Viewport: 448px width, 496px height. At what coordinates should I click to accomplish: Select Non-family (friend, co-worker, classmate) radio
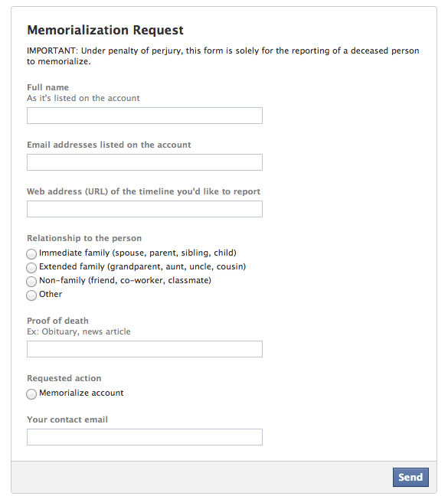coord(31,281)
